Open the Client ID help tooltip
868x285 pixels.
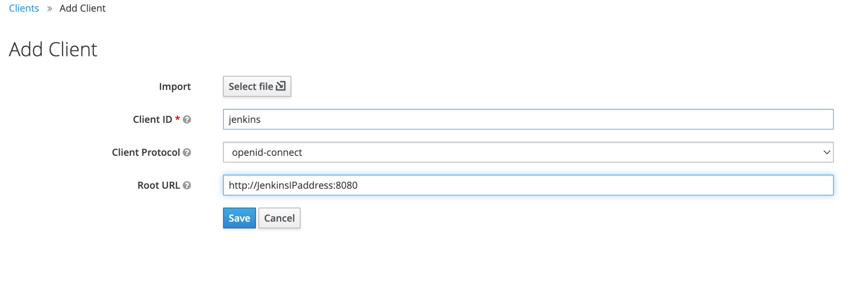(x=186, y=119)
